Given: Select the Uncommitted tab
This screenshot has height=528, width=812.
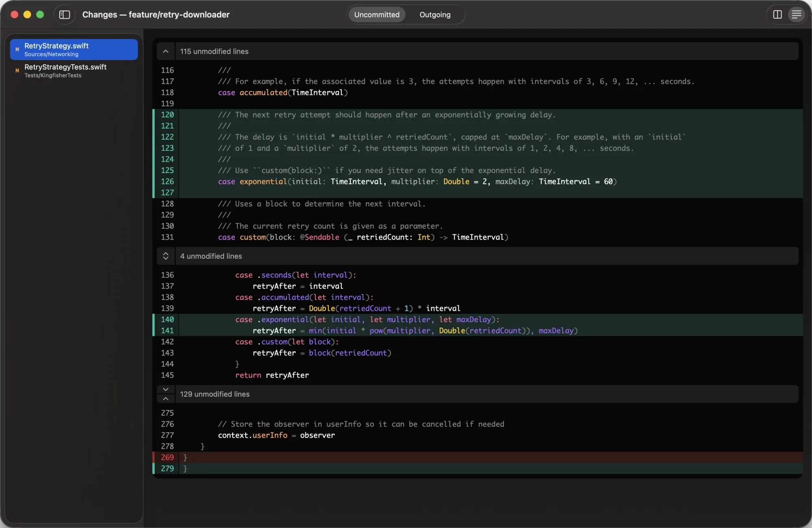Looking at the screenshot, I should pyautogui.click(x=377, y=15).
